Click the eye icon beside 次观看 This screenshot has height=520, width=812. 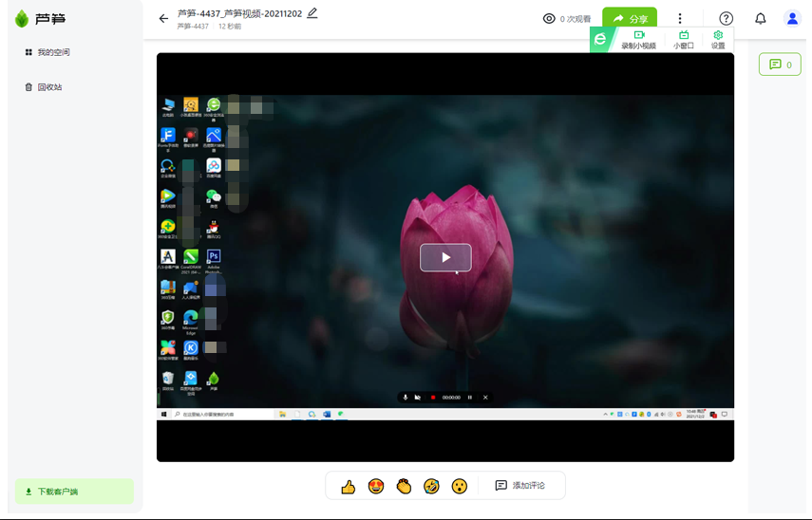click(549, 19)
